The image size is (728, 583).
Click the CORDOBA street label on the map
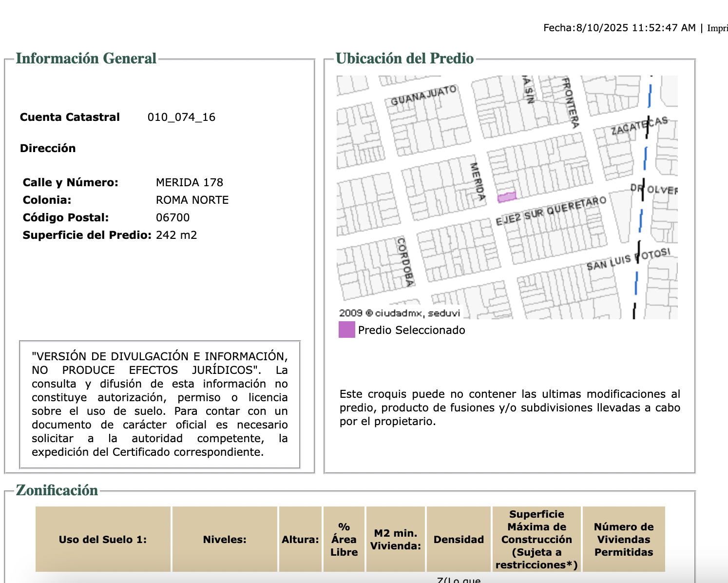tap(405, 262)
